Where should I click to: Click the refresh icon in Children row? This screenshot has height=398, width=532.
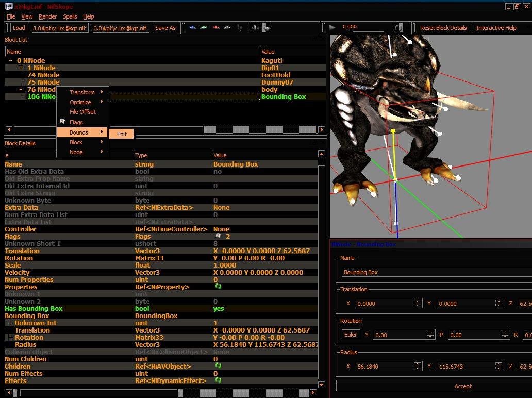(x=218, y=366)
